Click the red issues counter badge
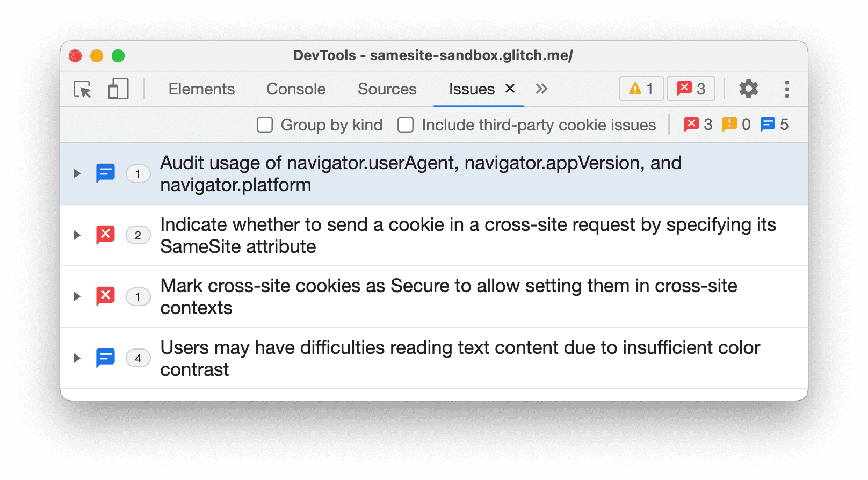868x480 pixels. tap(691, 89)
